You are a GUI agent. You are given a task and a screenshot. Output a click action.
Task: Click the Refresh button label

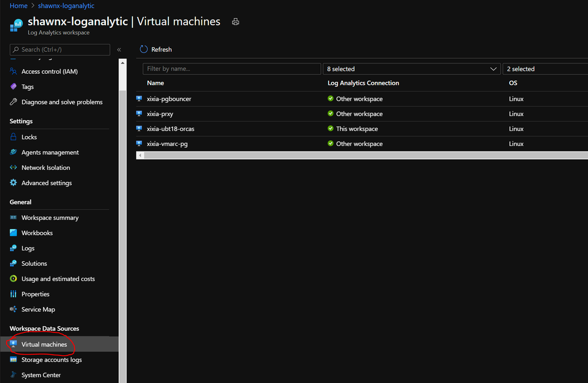point(161,49)
